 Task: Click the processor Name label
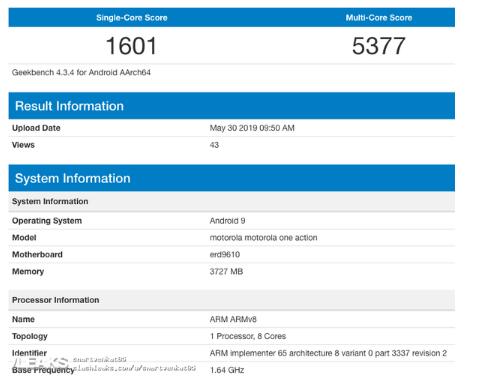pyautogui.click(x=23, y=319)
